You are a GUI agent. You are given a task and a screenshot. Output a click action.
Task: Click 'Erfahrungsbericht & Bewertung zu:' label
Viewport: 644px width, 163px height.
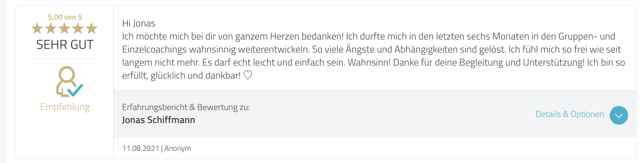pos(186,107)
